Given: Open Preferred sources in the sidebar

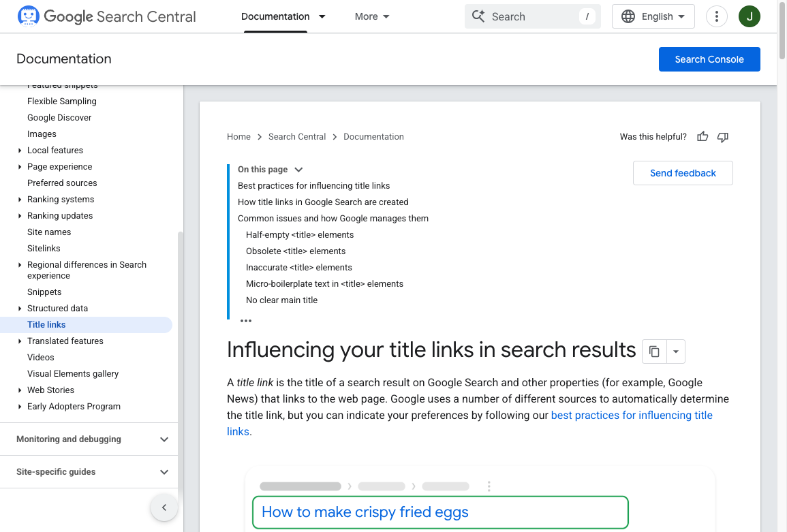Looking at the screenshot, I should 62,183.
